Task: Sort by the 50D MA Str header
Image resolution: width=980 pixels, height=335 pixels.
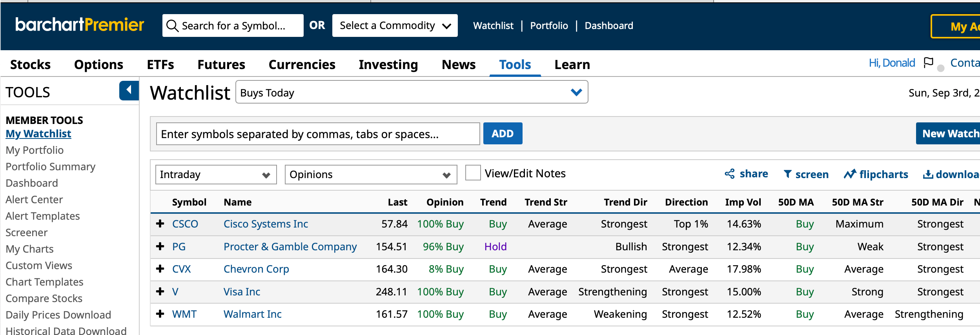Action: pos(858,202)
